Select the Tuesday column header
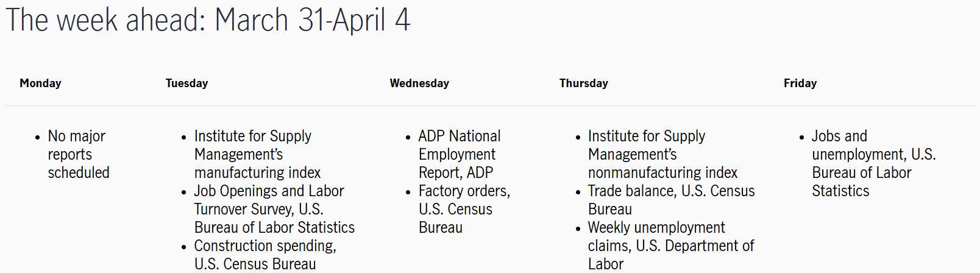 tap(186, 83)
